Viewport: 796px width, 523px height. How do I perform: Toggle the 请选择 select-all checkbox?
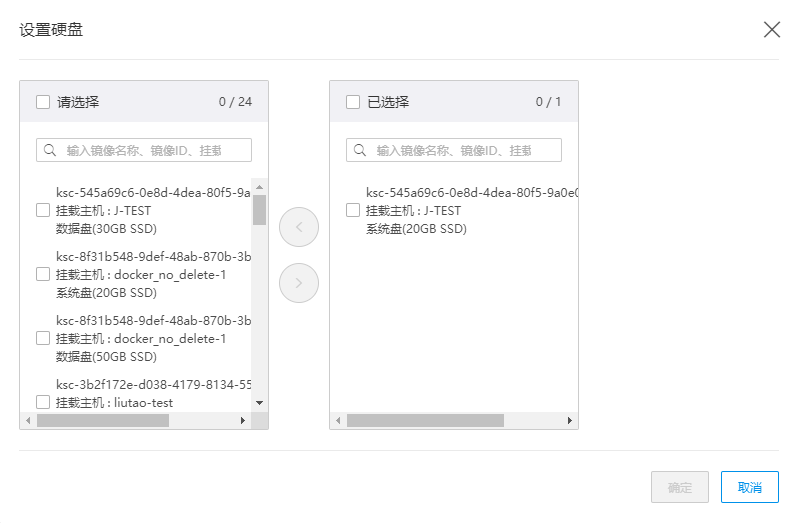pyautogui.click(x=43, y=102)
